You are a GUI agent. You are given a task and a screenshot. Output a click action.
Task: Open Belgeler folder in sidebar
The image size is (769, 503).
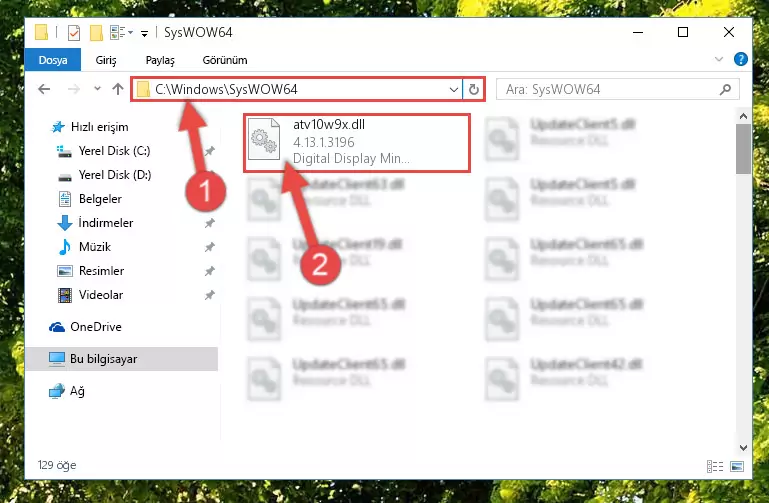[100, 199]
